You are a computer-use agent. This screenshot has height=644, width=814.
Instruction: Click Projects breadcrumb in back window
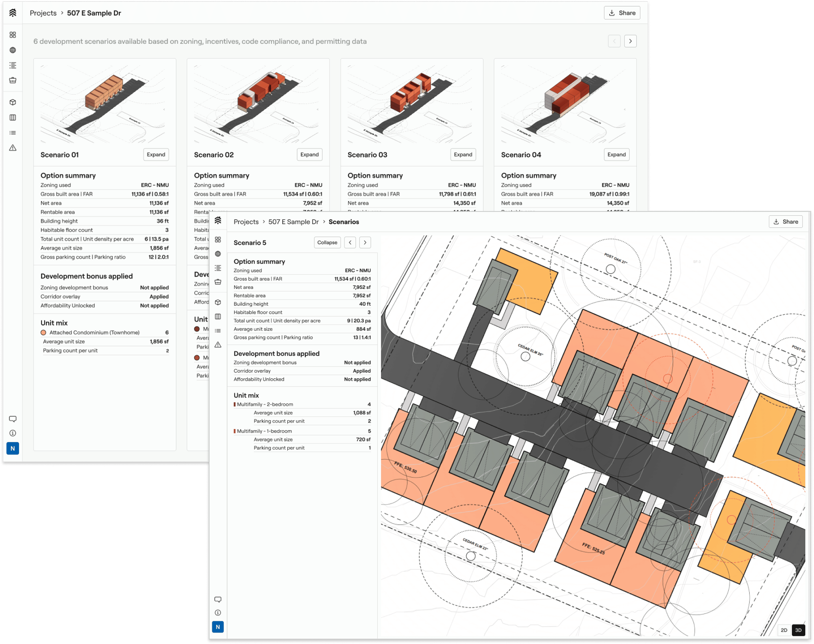pyautogui.click(x=43, y=13)
